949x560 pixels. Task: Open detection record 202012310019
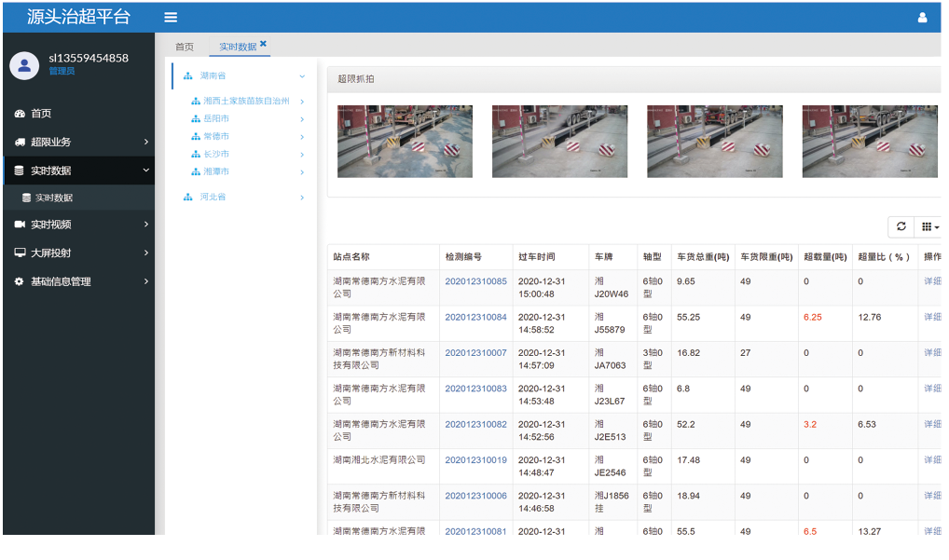(475, 459)
